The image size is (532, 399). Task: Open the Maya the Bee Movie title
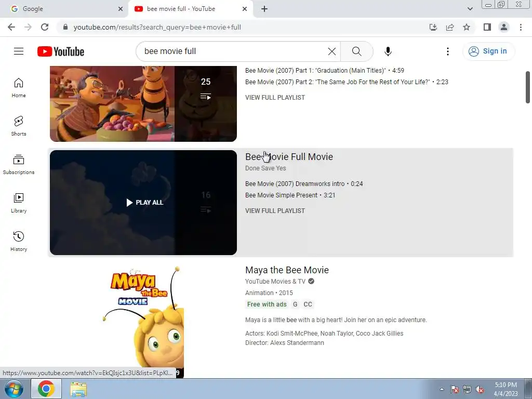(x=287, y=270)
